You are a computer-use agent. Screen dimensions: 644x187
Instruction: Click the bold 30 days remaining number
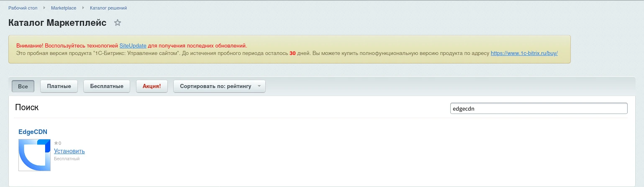pos(292,53)
